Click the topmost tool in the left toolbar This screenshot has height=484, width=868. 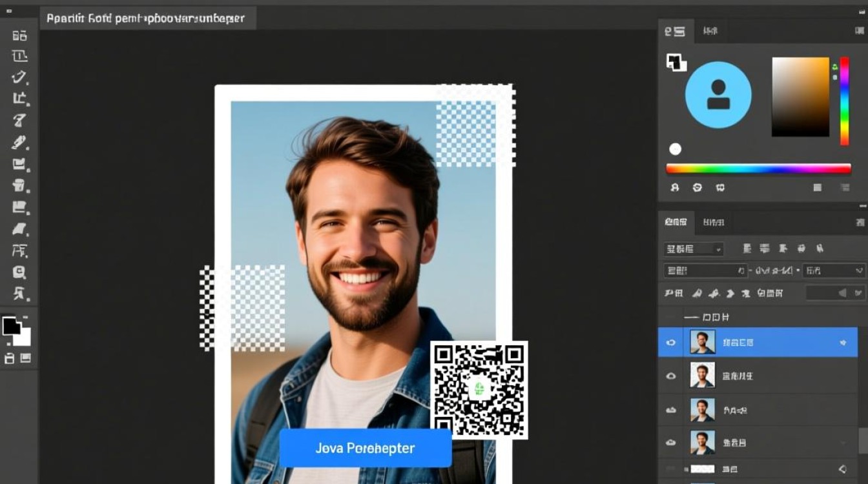pyautogui.click(x=19, y=35)
